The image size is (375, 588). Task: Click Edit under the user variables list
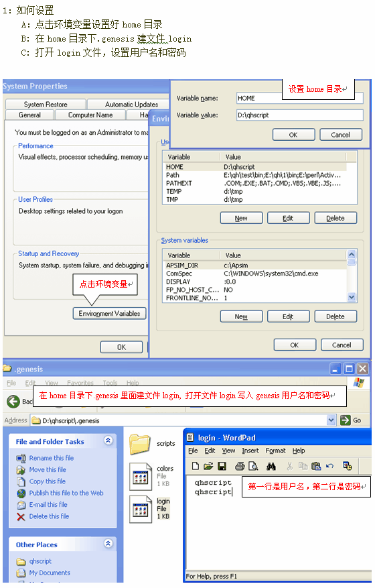point(288,218)
